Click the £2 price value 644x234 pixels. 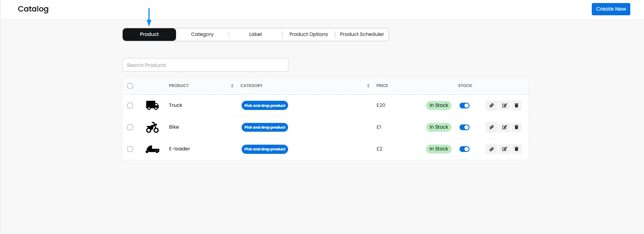click(x=379, y=149)
